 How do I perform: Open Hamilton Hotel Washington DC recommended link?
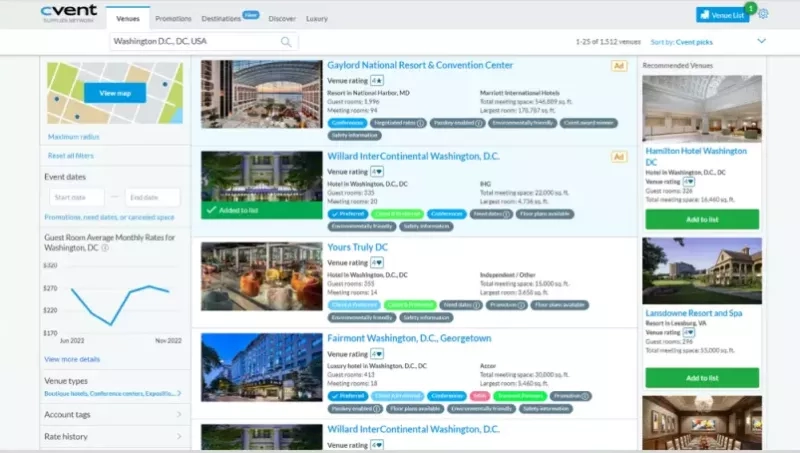click(x=696, y=157)
